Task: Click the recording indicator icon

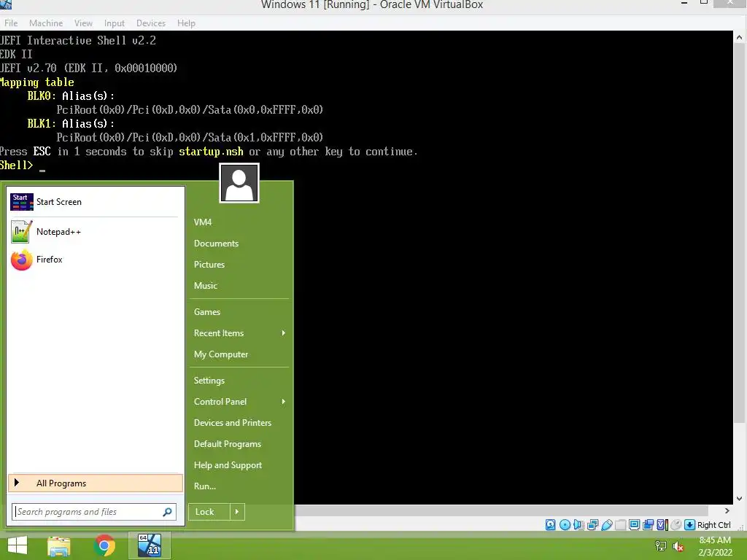Action: (648, 525)
